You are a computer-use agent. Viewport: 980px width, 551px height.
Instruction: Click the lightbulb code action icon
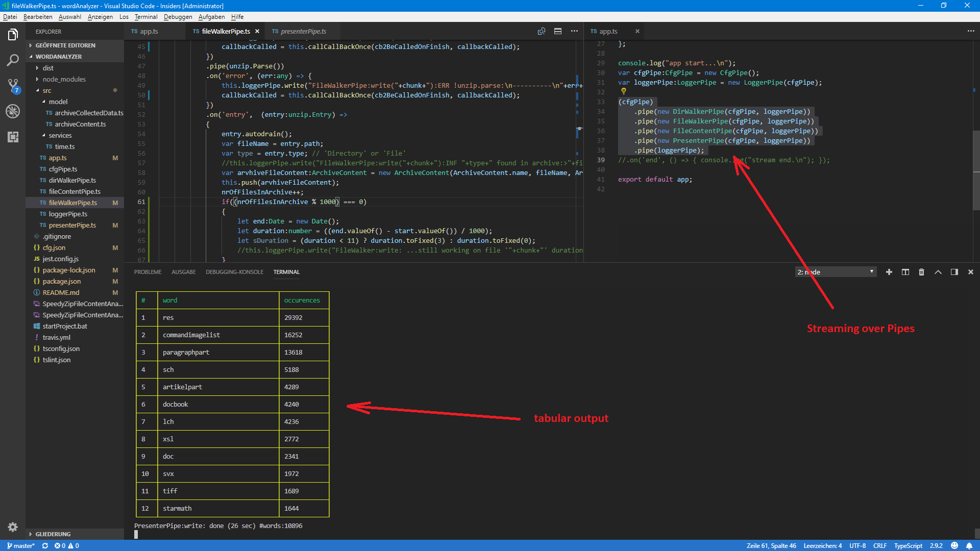coord(623,91)
